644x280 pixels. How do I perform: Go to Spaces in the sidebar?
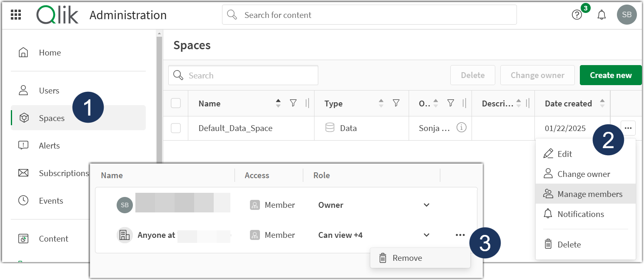pyautogui.click(x=78, y=118)
